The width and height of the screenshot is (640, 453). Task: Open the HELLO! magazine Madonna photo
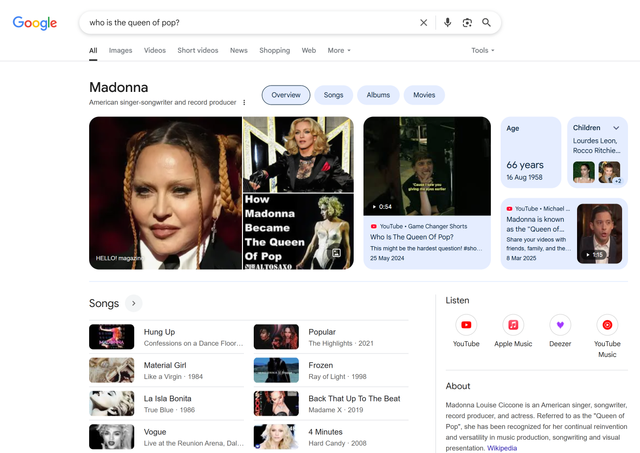tap(165, 193)
